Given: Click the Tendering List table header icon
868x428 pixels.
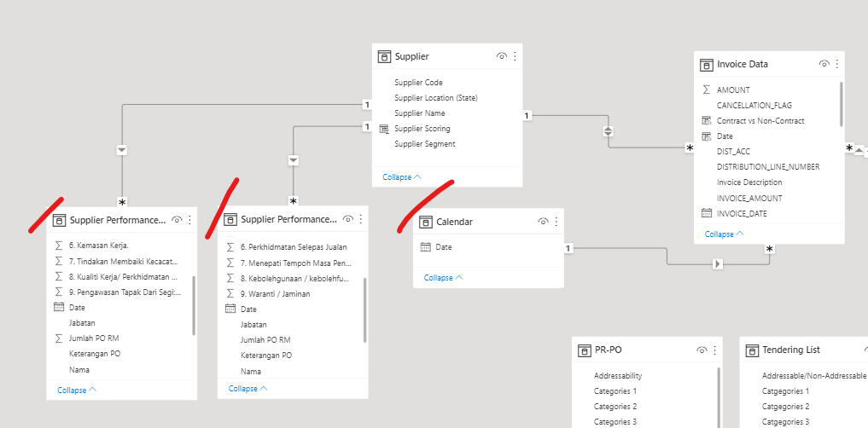Looking at the screenshot, I should click(x=752, y=350).
